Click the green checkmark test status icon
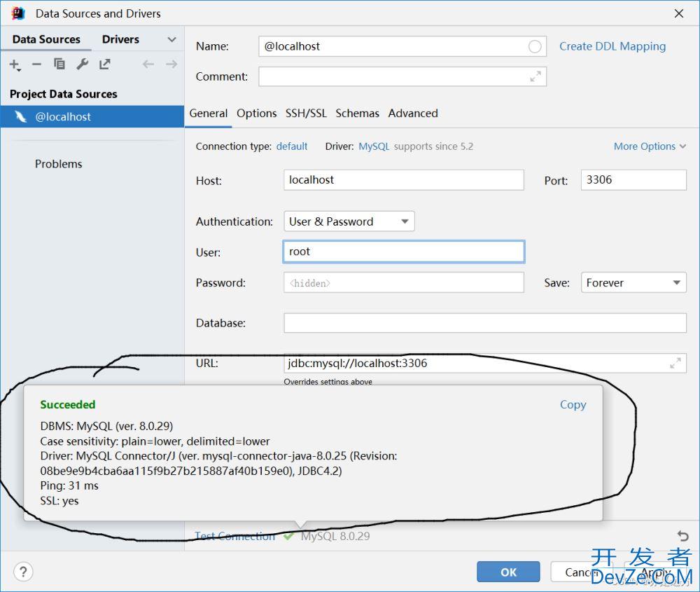Screen dimensions: 700x592 coord(288,536)
